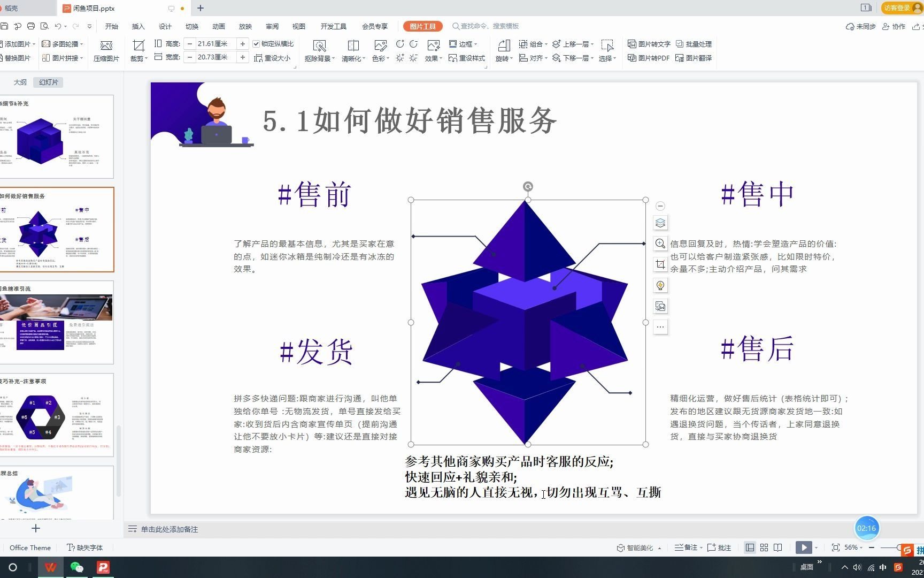Click the floating zoom preview icon
Screen dimensions: 924x578
coord(660,244)
